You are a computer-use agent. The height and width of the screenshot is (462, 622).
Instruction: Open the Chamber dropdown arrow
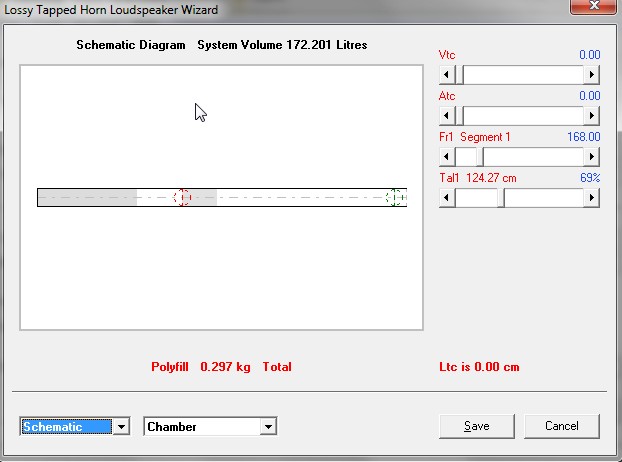[x=268, y=427]
